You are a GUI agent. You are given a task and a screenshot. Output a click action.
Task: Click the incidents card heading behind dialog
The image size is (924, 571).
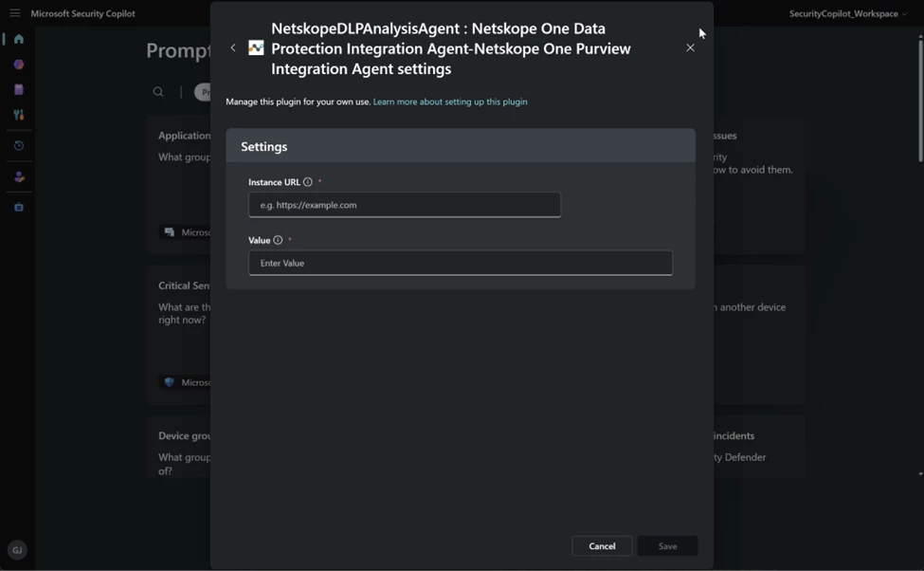(734, 436)
